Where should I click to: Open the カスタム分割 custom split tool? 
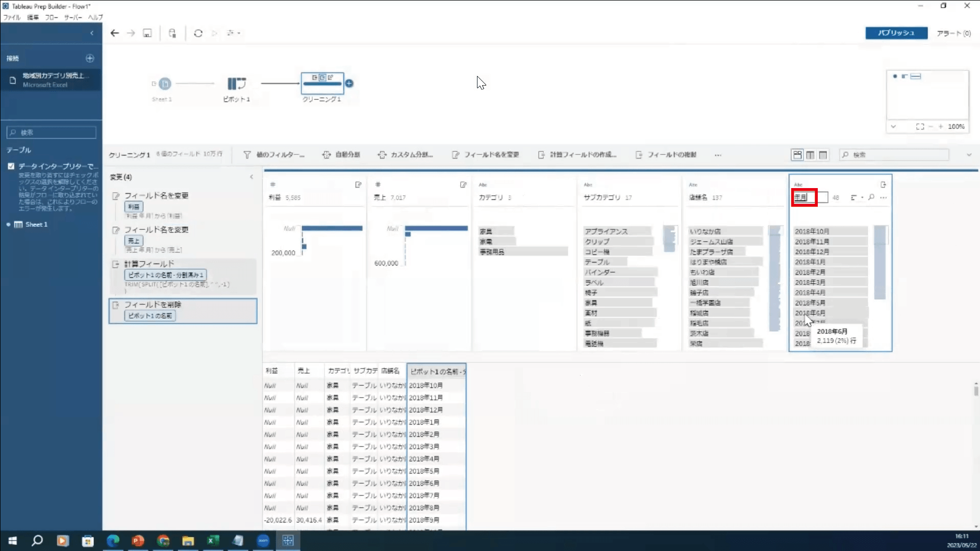pos(406,154)
